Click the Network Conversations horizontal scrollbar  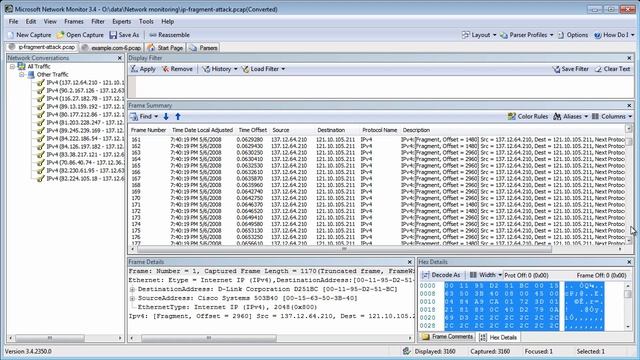(49, 338)
